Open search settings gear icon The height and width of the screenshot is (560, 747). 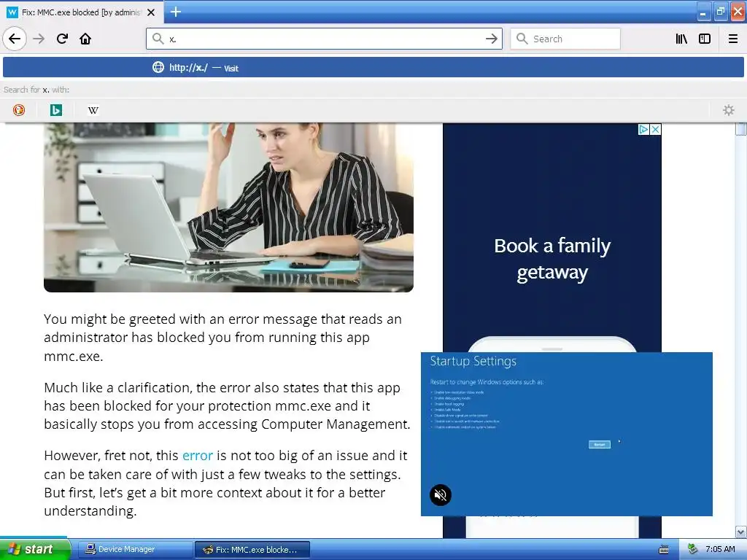(729, 110)
